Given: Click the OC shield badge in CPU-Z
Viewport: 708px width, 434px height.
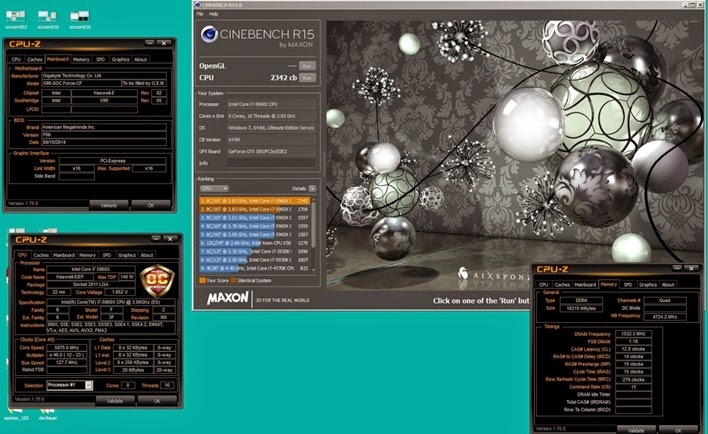Looking at the screenshot, I should (x=157, y=281).
